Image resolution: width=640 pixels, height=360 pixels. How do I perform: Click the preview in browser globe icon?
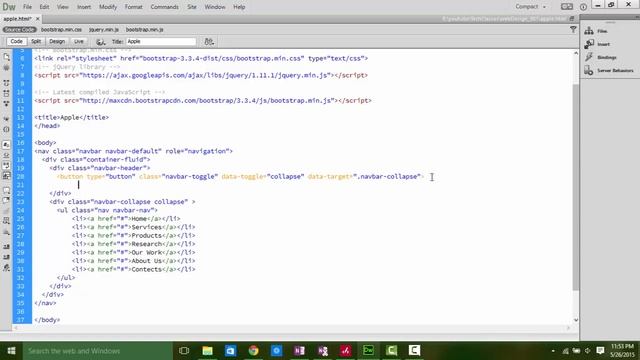coord(100,42)
